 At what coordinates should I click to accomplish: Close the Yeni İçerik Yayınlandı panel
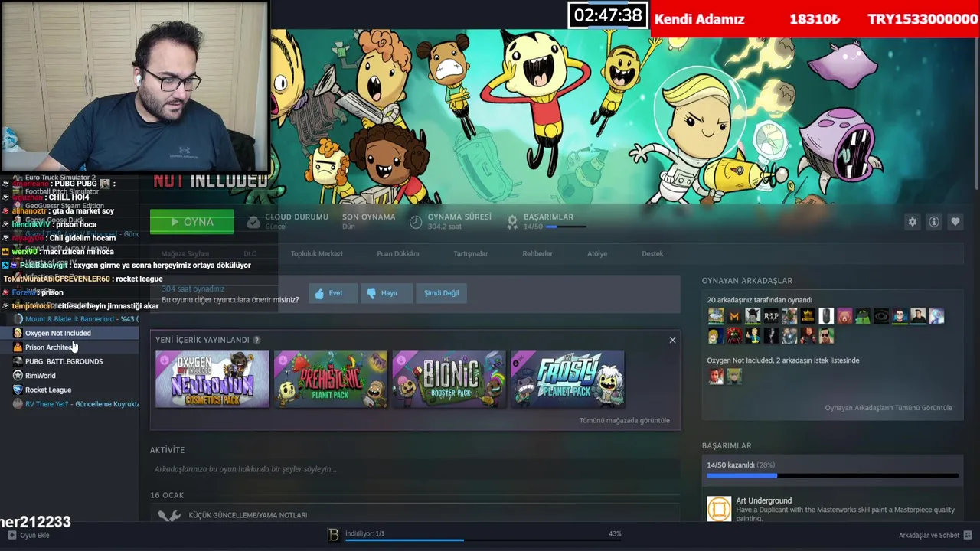672,340
